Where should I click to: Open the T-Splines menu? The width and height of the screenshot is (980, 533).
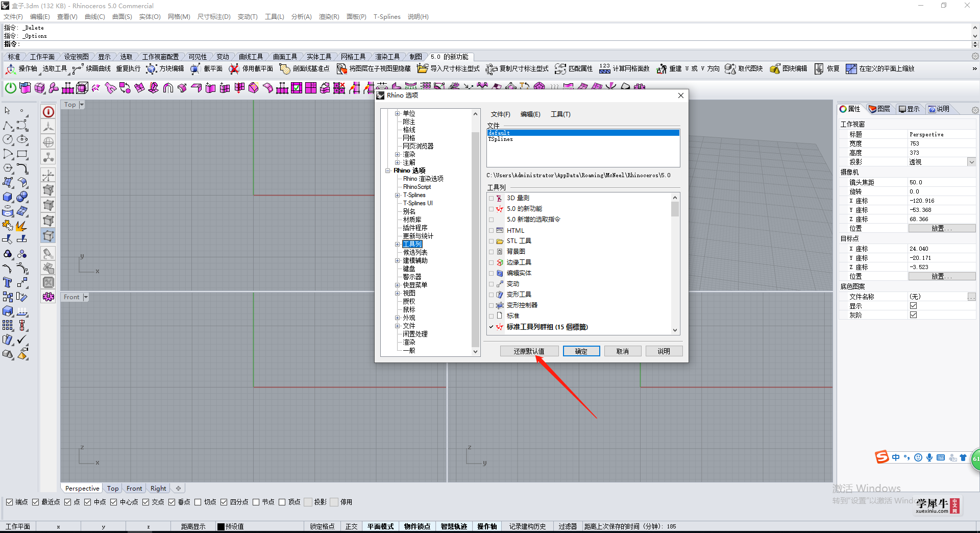click(x=387, y=16)
